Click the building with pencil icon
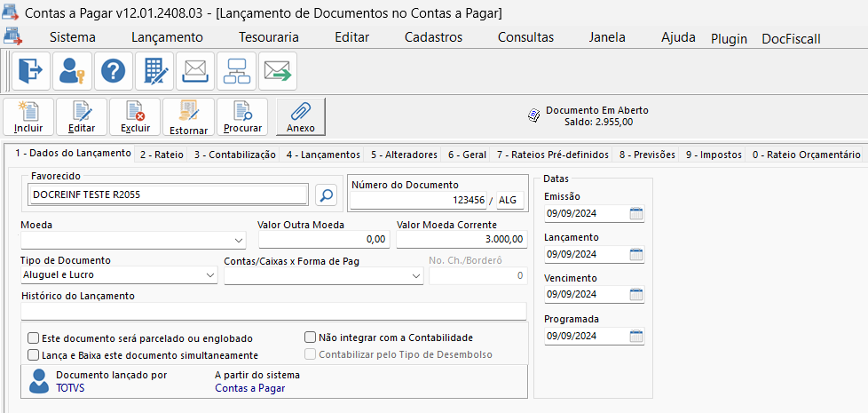The width and height of the screenshot is (868, 413). coord(154,71)
